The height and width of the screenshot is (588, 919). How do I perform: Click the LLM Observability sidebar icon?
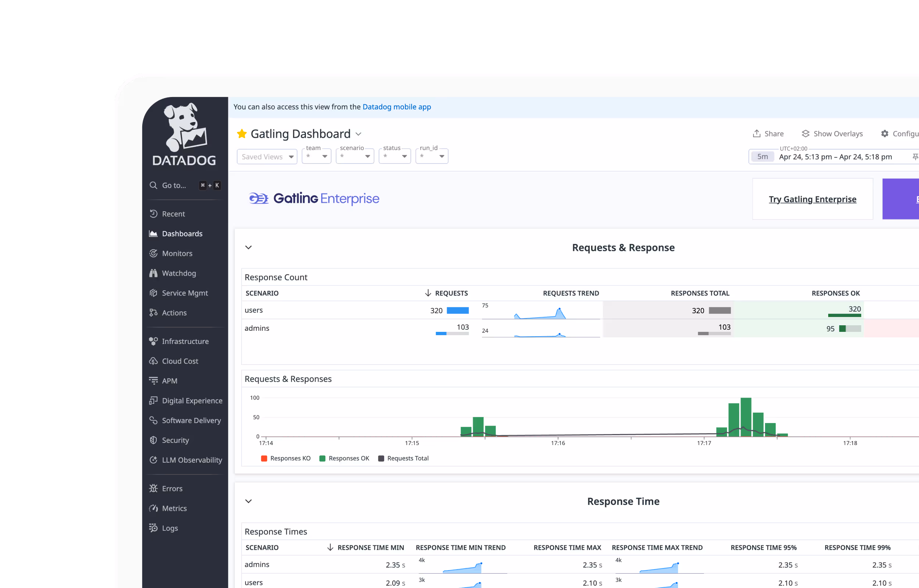tap(154, 460)
